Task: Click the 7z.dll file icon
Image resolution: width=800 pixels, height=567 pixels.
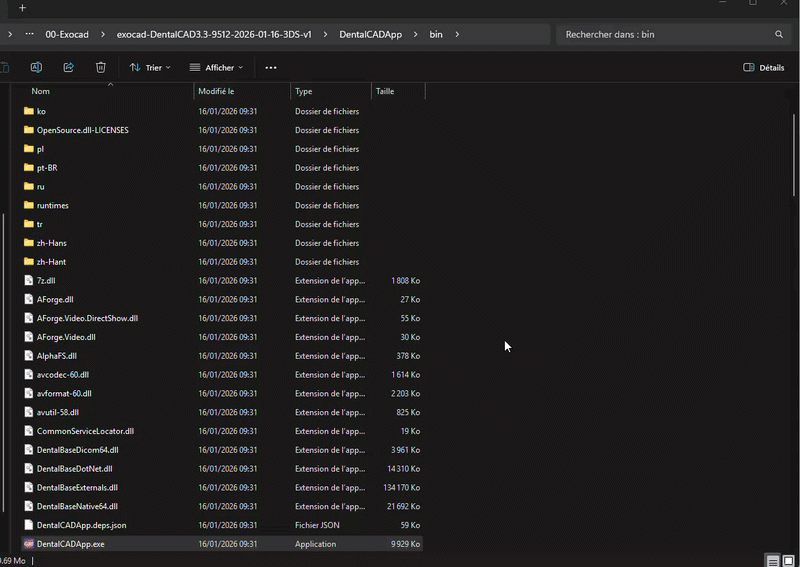Action: pyautogui.click(x=29, y=281)
